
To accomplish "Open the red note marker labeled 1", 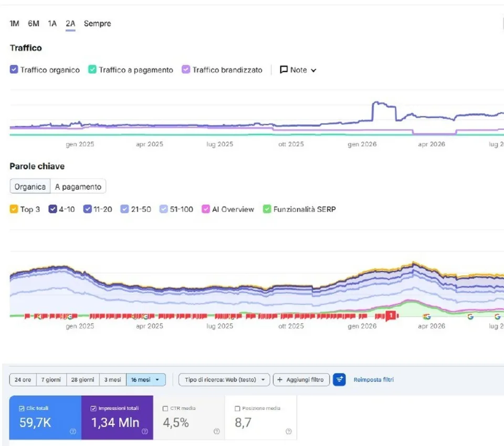I will click(391, 315).
